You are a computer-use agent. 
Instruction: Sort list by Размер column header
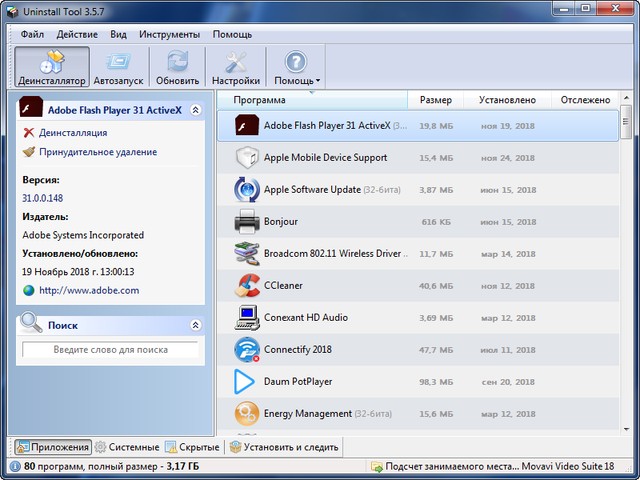tap(435, 100)
